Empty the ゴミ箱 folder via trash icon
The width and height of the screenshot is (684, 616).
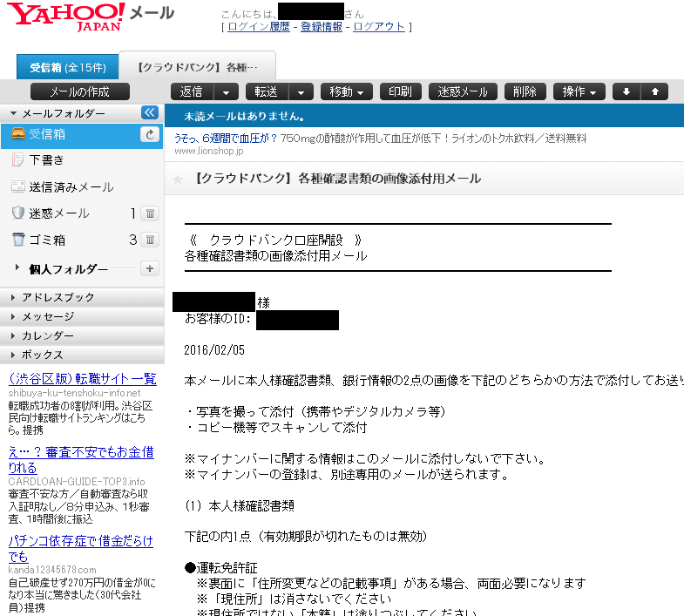150,240
